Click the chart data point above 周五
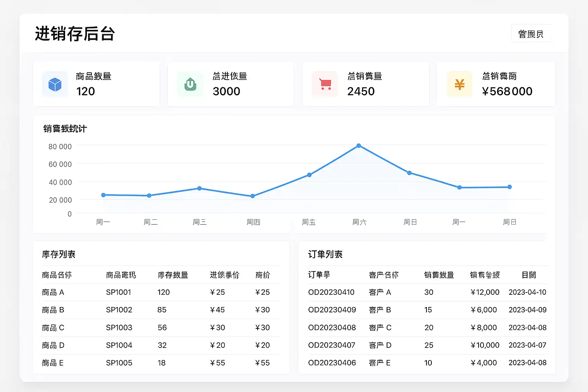The width and height of the screenshot is (588, 392). coord(309,175)
